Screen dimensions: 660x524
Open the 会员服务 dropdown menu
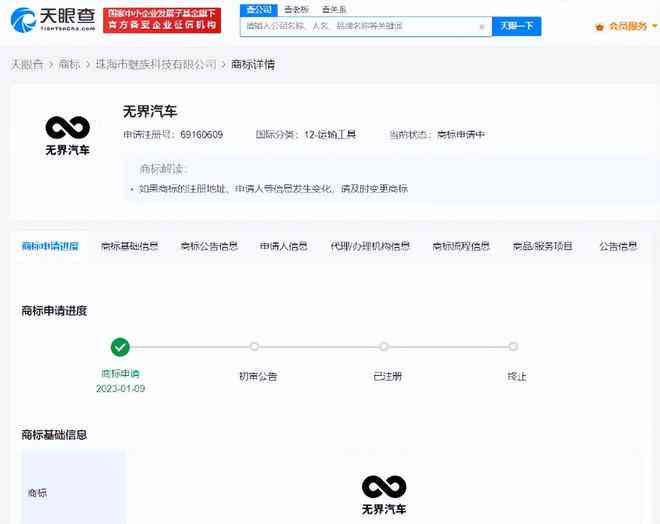(x=632, y=27)
